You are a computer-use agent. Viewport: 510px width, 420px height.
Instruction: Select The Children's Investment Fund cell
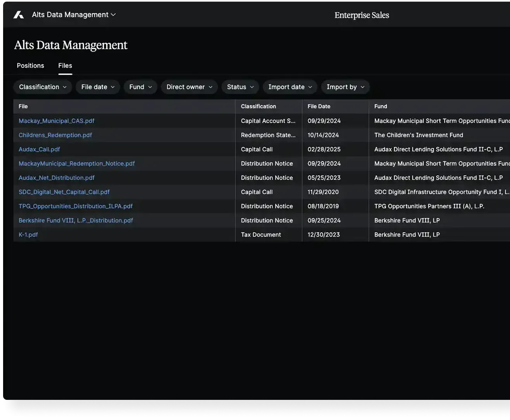tap(439, 135)
